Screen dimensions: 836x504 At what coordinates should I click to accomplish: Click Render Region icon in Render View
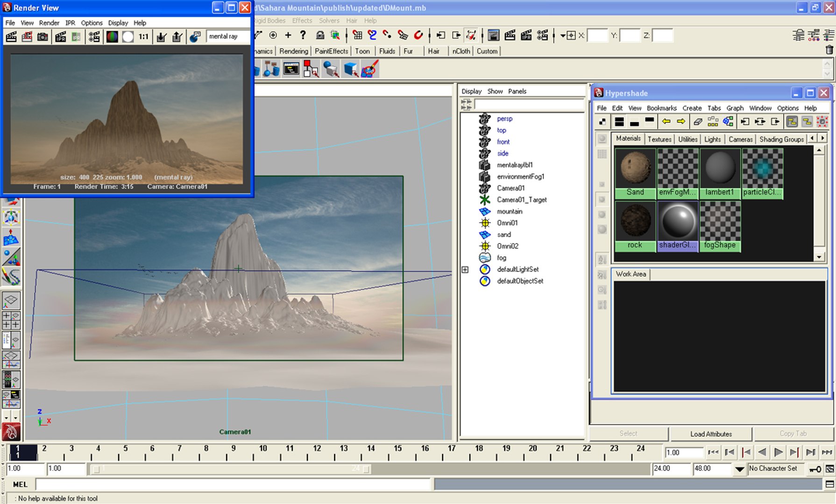click(27, 36)
